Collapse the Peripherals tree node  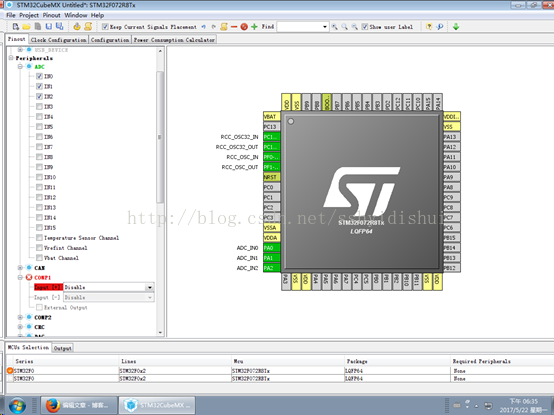tap(11, 58)
